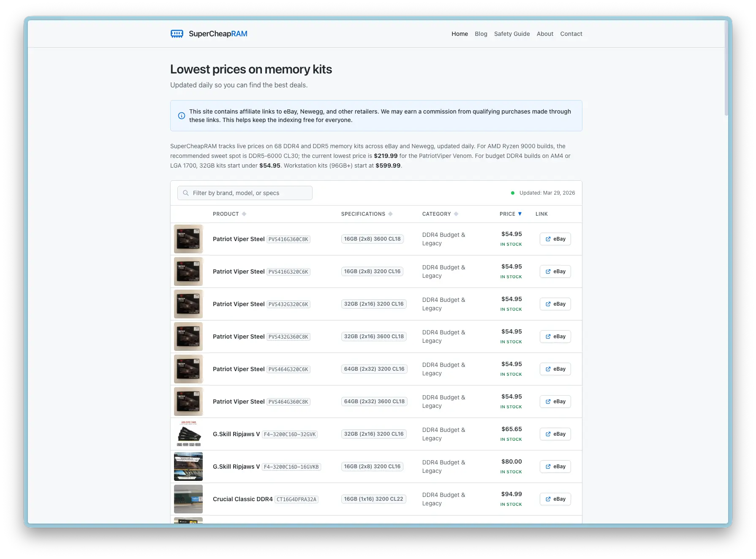This screenshot has height=559, width=756.
Task: Sort by Specifications column sort icon
Action: click(390, 214)
